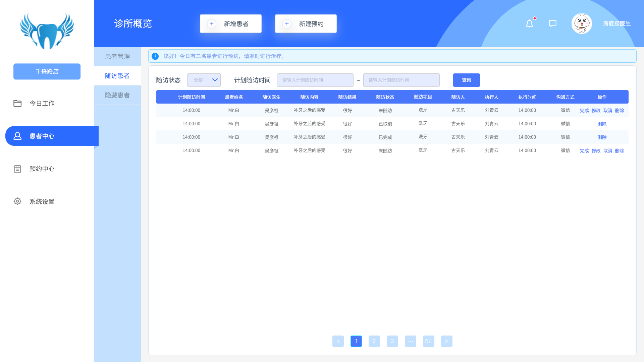Click the 新建预约 button
Image resolution: width=644 pixels, height=362 pixels.
pos(306,24)
